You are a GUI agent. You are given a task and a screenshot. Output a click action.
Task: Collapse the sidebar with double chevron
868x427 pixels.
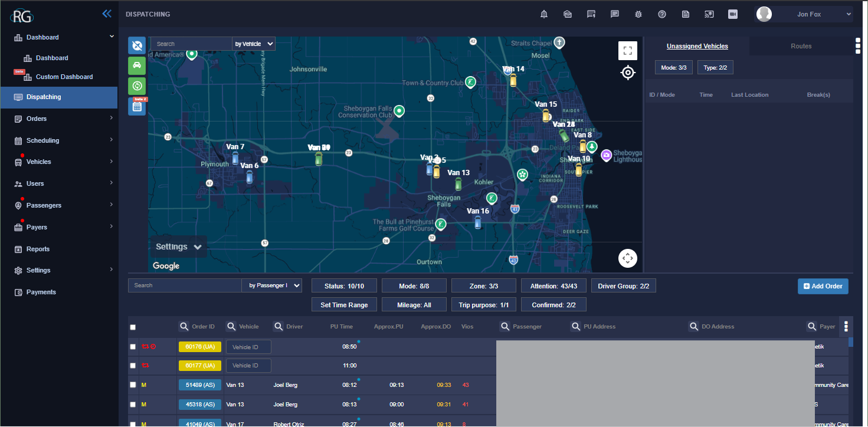(107, 14)
